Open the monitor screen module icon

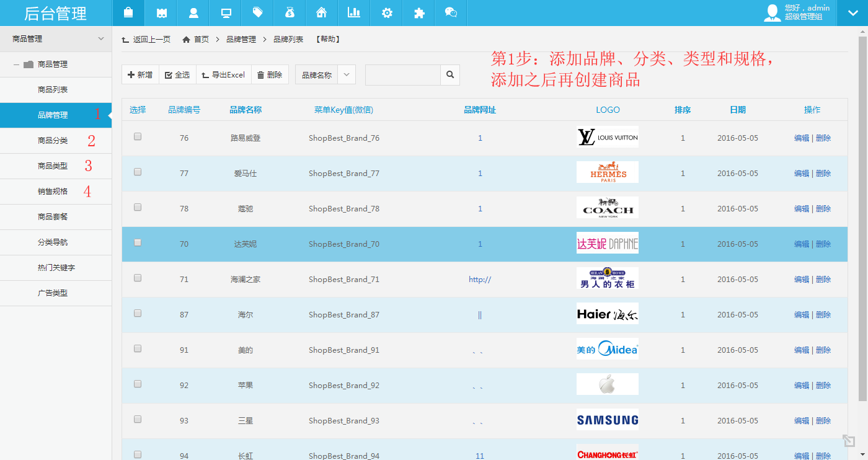point(226,12)
